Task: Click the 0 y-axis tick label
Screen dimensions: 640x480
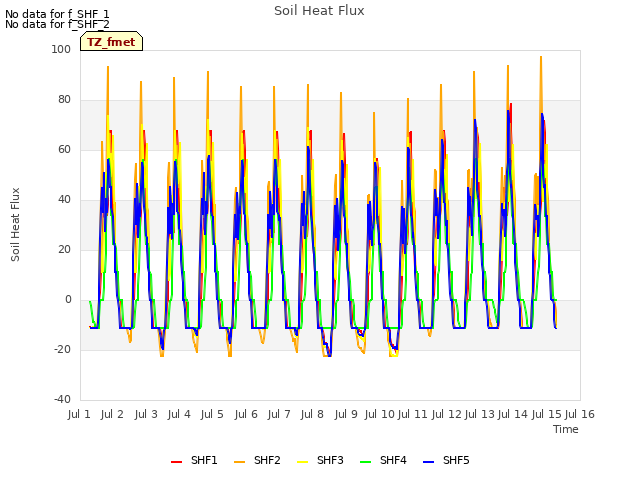Action: 68,300
